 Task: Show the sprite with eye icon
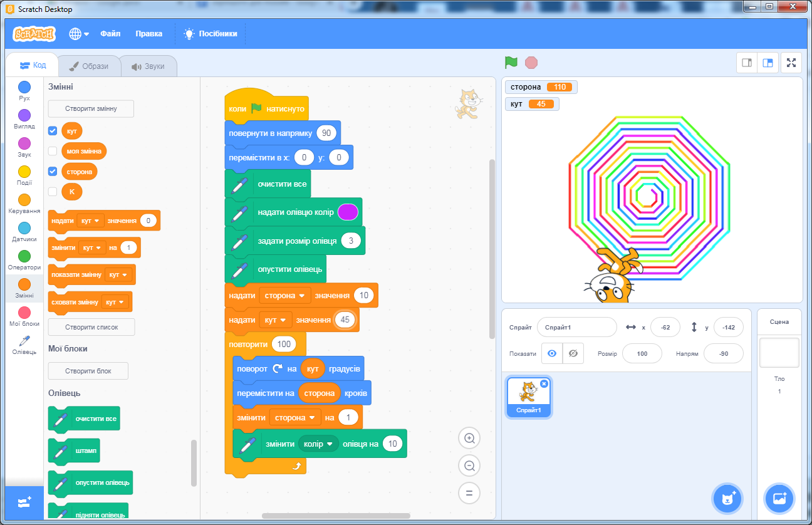(x=552, y=353)
